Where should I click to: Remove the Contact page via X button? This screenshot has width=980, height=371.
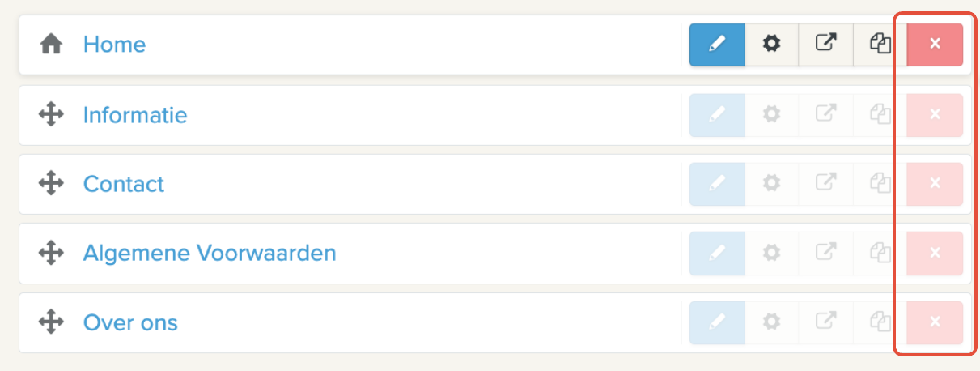click(935, 184)
